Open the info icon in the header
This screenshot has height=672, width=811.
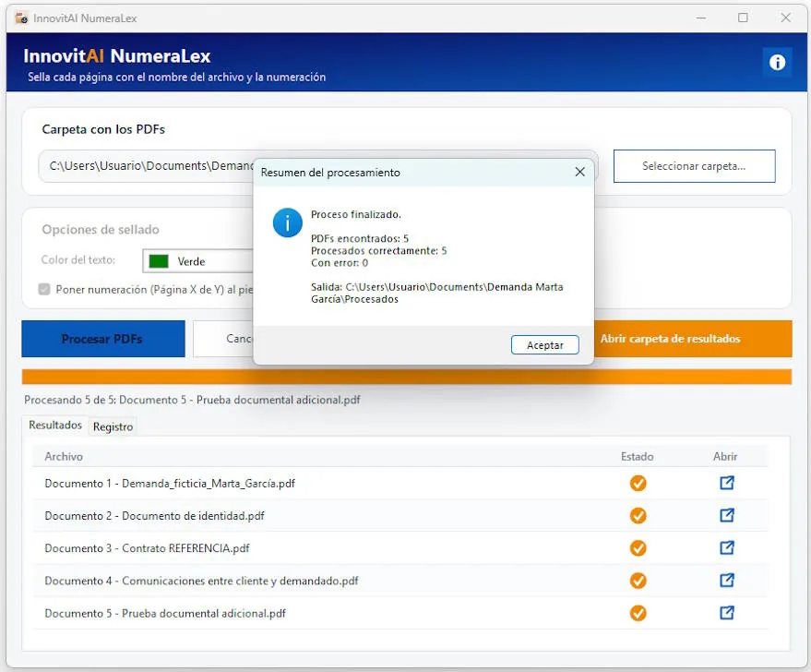click(x=777, y=62)
